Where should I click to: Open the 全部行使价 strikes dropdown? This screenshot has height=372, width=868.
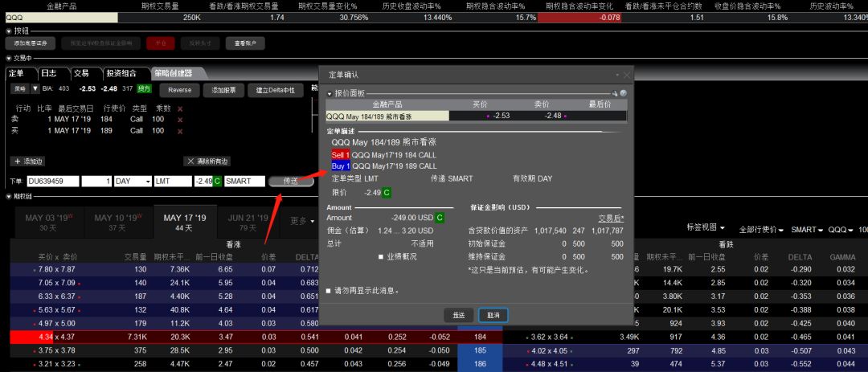pyautogui.click(x=761, y=229)
